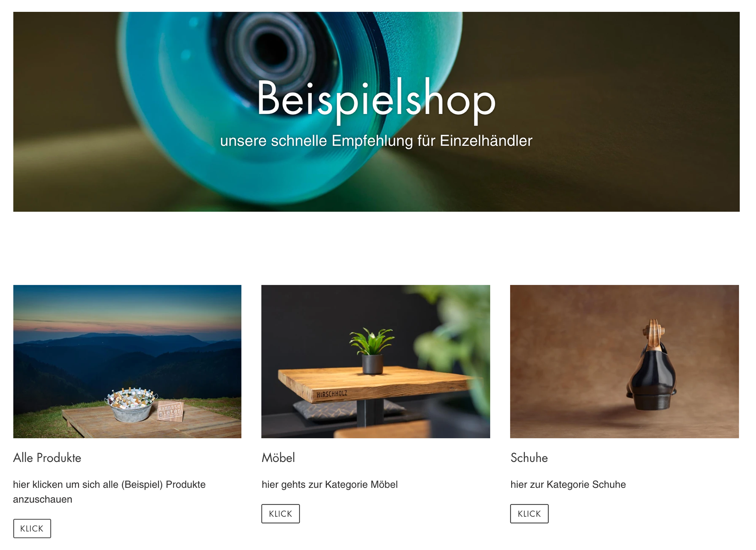Open the Alle Produkte mountain sunset thumbnail

click(127, 361)
